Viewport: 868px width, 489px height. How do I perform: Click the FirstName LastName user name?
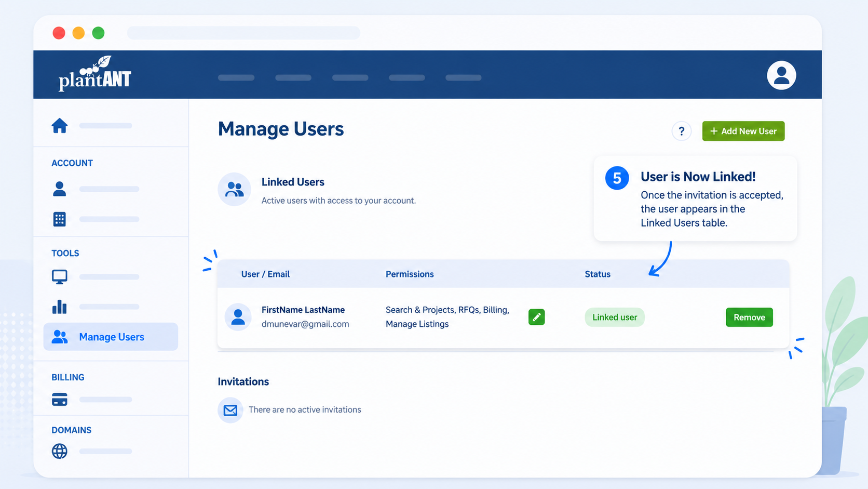(303, 310)
